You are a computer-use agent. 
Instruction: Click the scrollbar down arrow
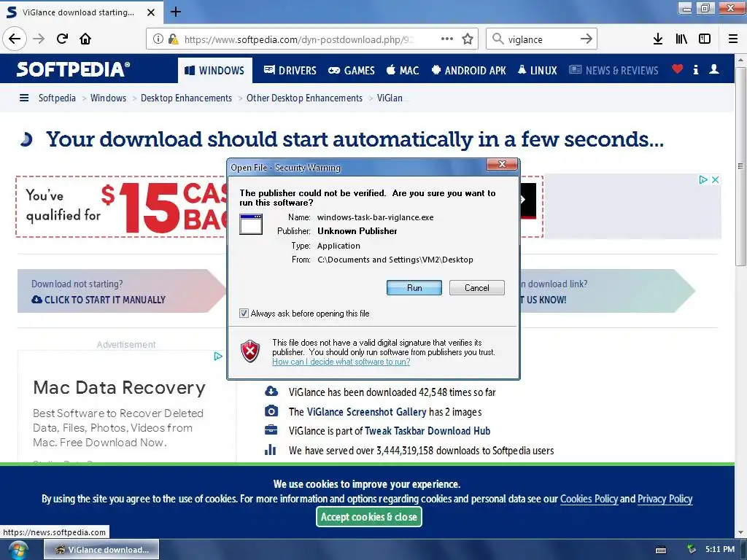(740, 532)
